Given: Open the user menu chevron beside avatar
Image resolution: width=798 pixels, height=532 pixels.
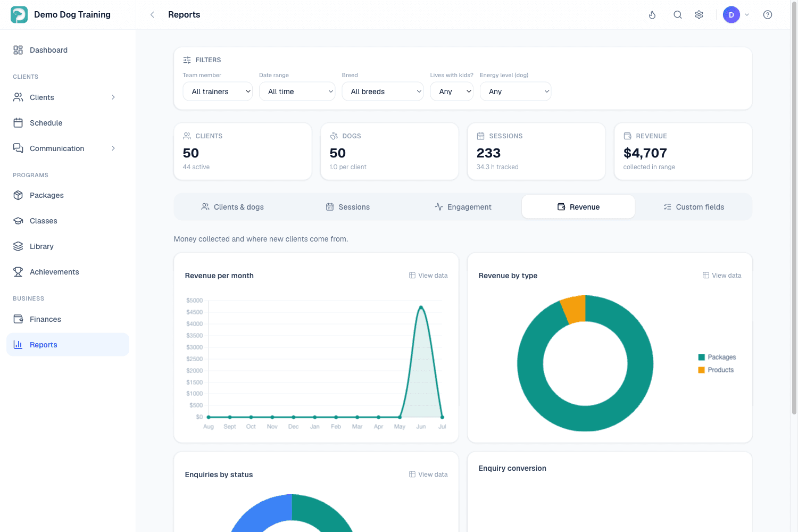Looking at the screenshot, I should (747, 14).
